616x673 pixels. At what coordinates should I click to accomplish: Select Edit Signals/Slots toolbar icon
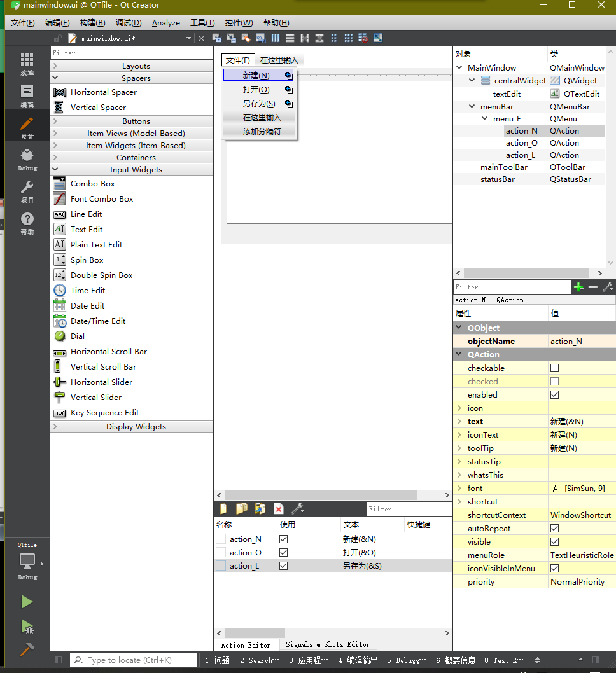[x=232, y=38]
